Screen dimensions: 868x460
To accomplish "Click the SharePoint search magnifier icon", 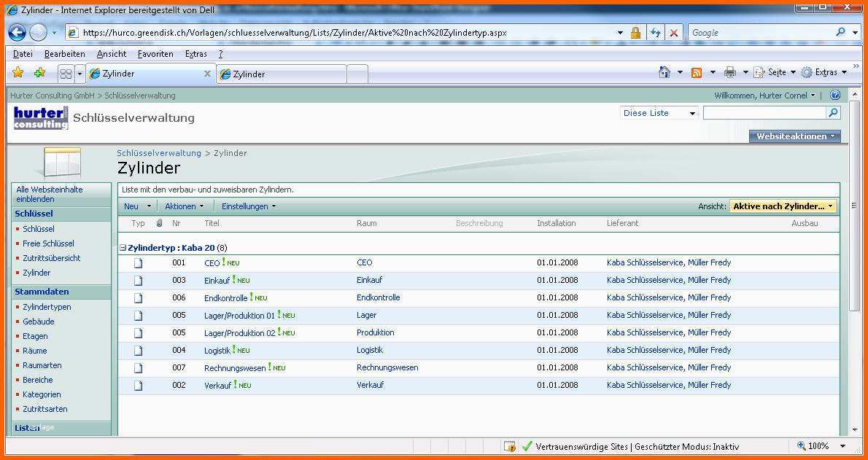I will click(x=833, y=113).
